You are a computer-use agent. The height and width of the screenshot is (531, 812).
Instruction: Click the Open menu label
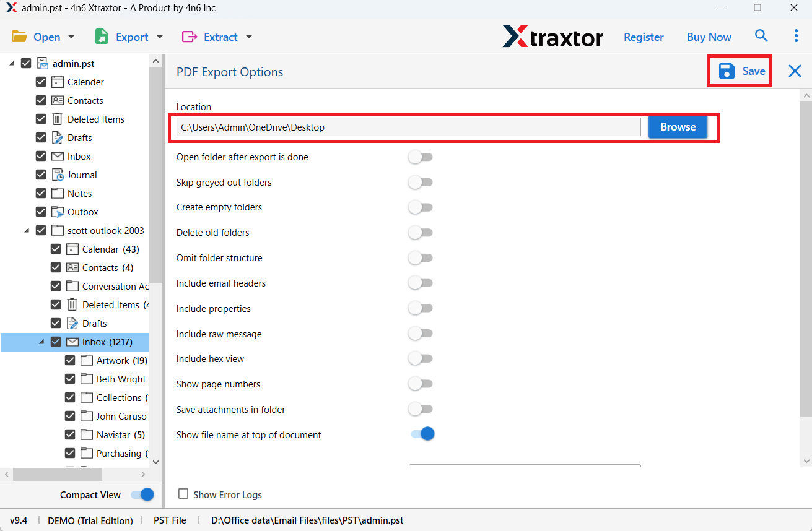point(47,37)
